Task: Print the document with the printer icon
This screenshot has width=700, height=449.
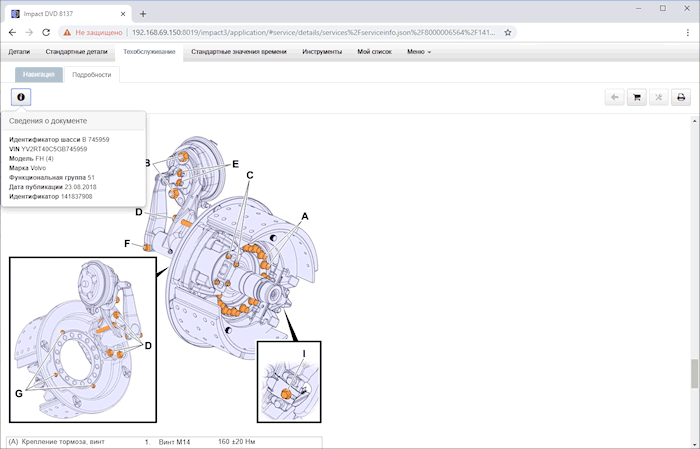Action: pyautogui.click(x=681, y=97)
